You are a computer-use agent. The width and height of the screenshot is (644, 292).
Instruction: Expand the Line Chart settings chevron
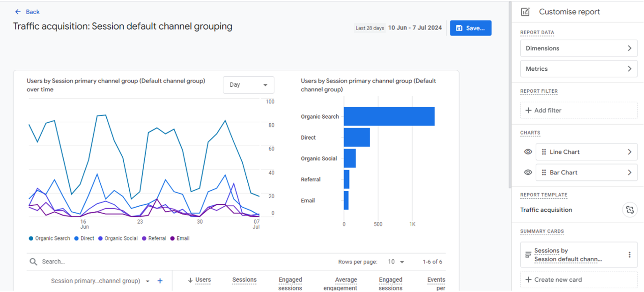[x=629, y=152]
